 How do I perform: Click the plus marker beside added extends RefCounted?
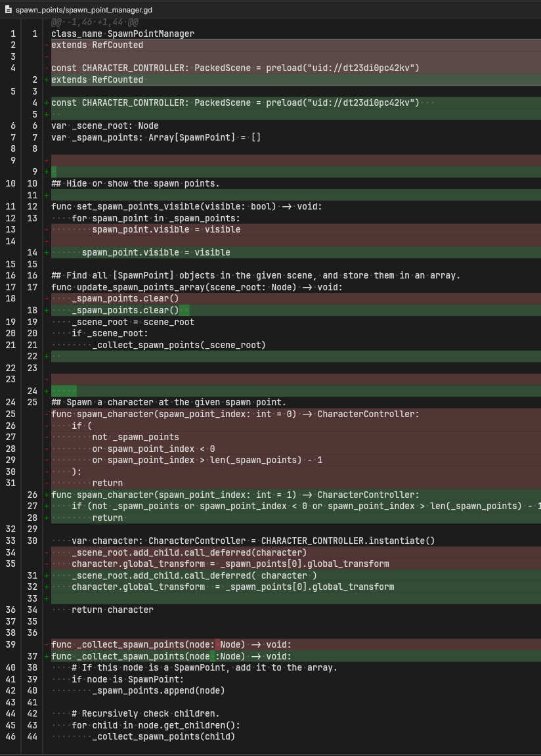(x=47, y=79)
